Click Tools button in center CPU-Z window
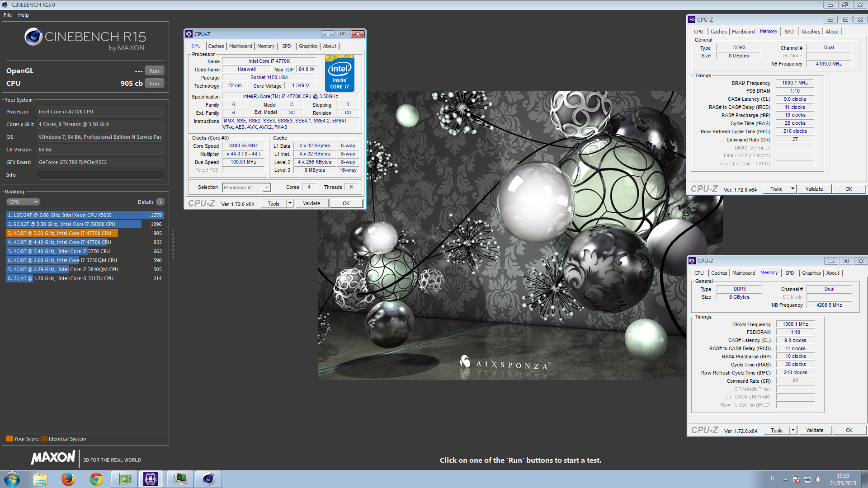The image size is (868, 488). [274, 204]
